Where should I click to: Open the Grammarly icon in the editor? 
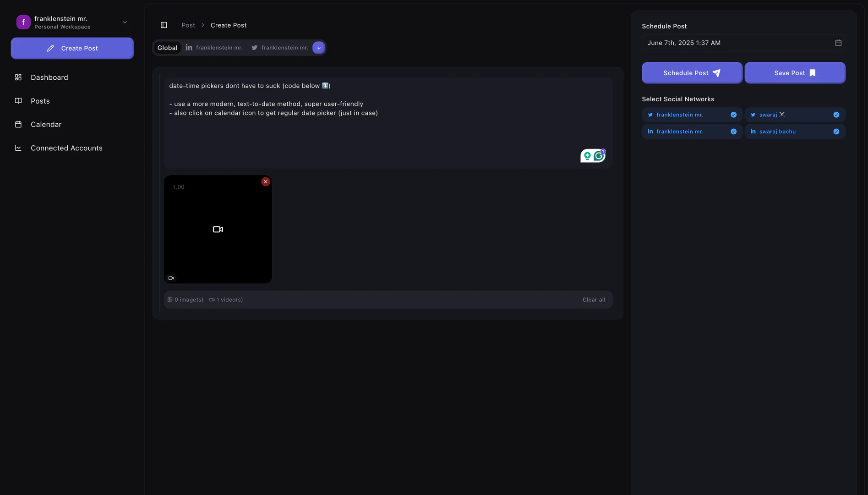point(598,156)
